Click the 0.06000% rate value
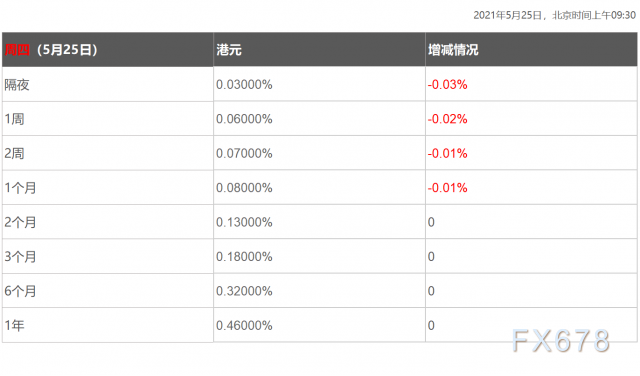The width and height of the screenshot is (640, 376). [244, 119]
